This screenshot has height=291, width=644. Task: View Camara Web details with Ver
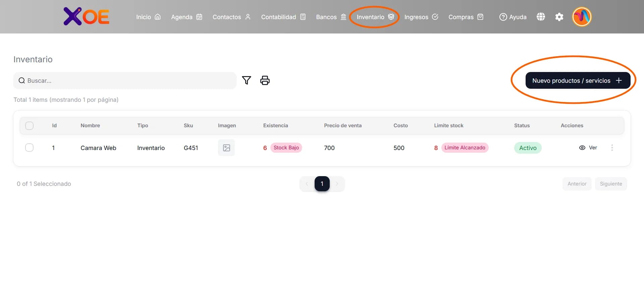click(588, 148)
